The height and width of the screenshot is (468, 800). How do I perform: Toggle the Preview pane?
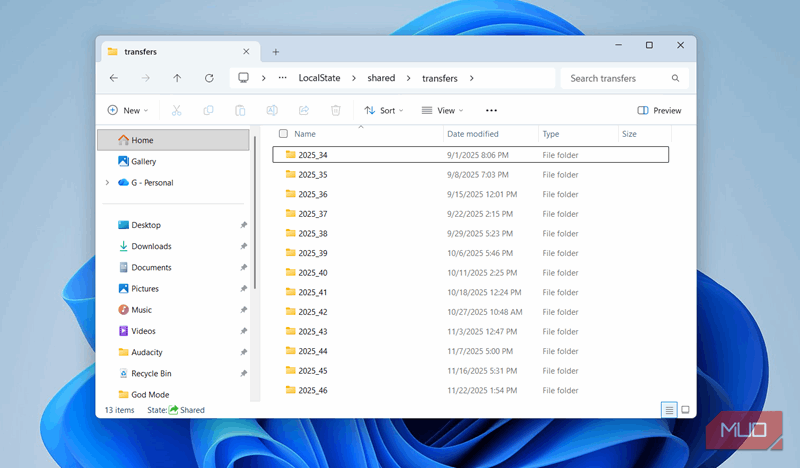[x=659, y=110]
